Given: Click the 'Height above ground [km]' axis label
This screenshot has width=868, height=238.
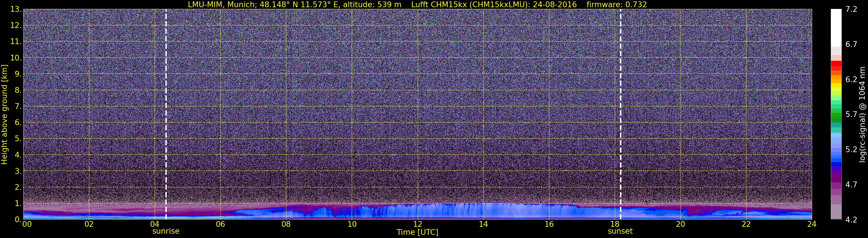Looking at the screenshot, I should click(x=4, y=114).
